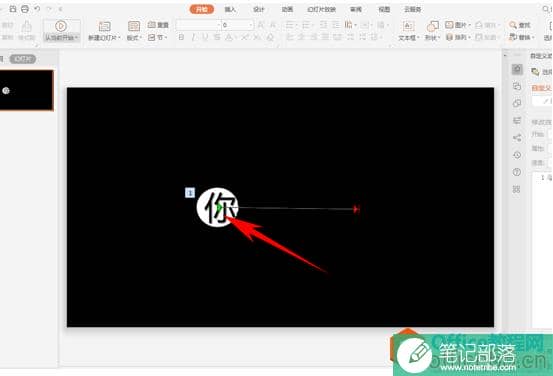This screenshot has width=553, height=376.
Task: Click the help question mark in right sidebar
Action: click(517, 172)
